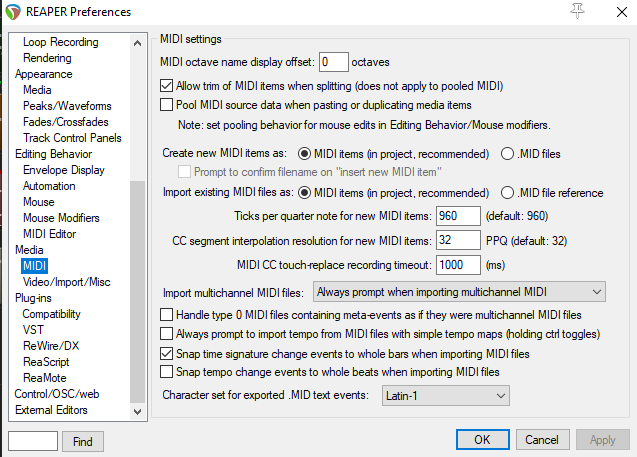Screen dimensions: 637x457
Task: Select the Plug-ins category
Action: [x=33, y=298]
